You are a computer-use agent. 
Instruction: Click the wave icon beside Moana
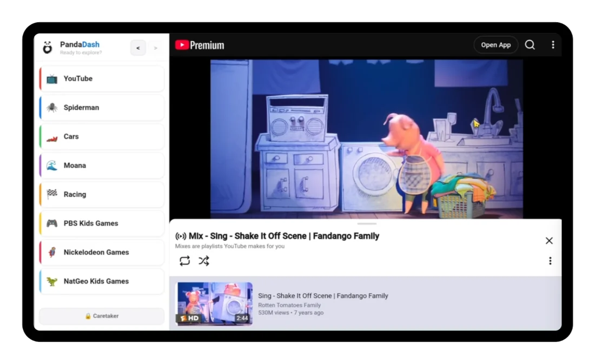point(52,166)
